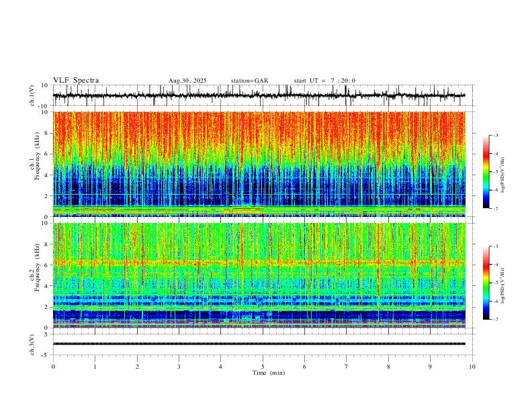Click the ch.2 spectrogram "8" kHz tick label

pyautogui.click(x=46, y=244)
